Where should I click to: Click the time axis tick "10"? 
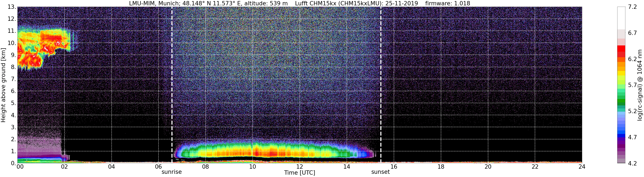253,167
